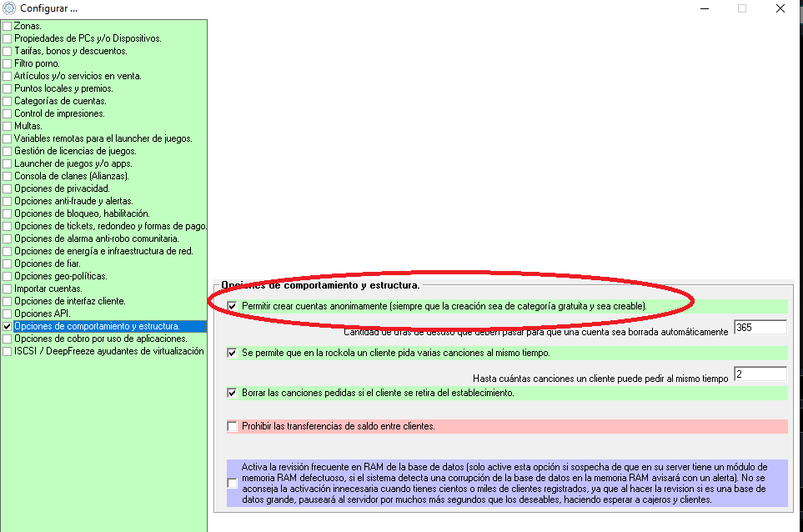This screenshot has width=803, height=532.
Task: Open Opciones de alarma anti-robo comunitaria
Action: point(97,238)
